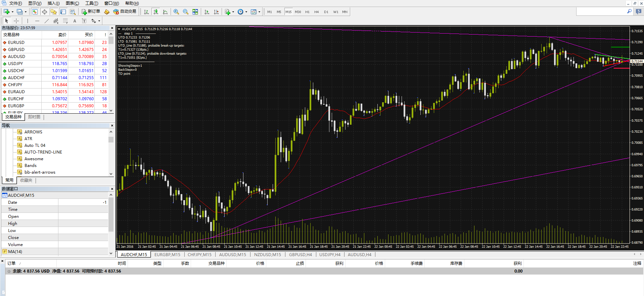
Task: Click the search input field top right
Action: 601,11
